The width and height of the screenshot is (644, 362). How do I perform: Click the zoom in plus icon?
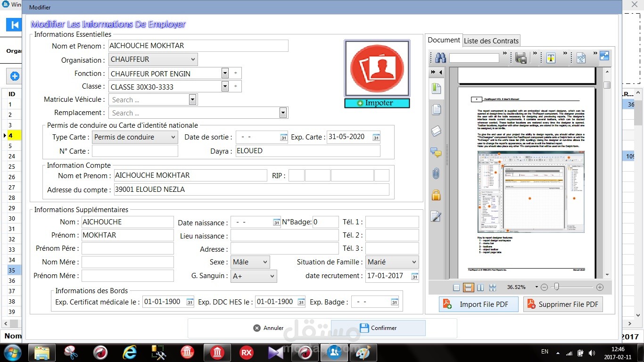(600, 287)
